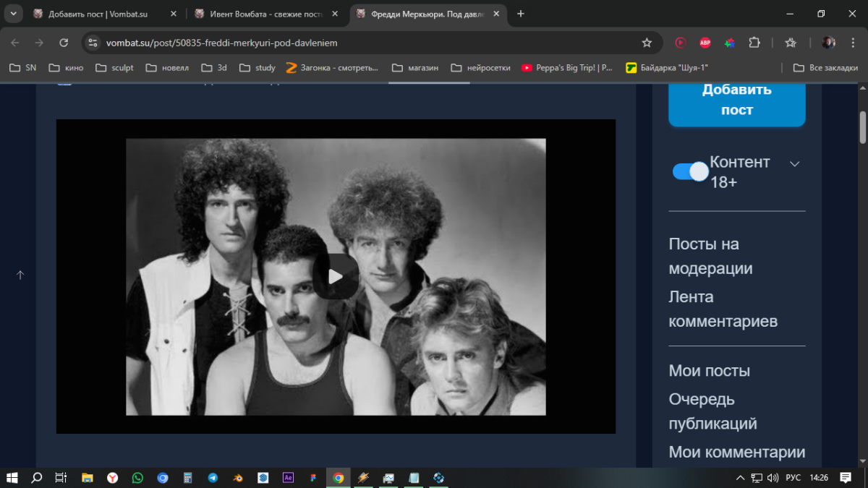The width and height of the screenshot is (868, 488).
Task: Click the page vertical scrollbar thumb
Action: tap(862, 128)
